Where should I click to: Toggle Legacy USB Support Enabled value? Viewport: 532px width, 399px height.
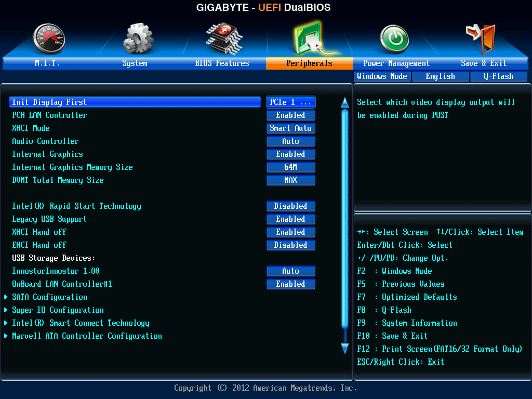291,219
